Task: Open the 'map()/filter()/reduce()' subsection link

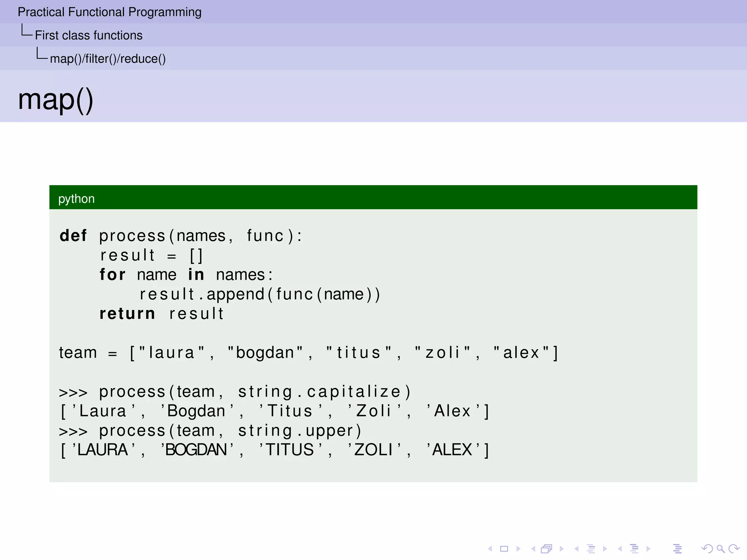Action: point(108,59)
